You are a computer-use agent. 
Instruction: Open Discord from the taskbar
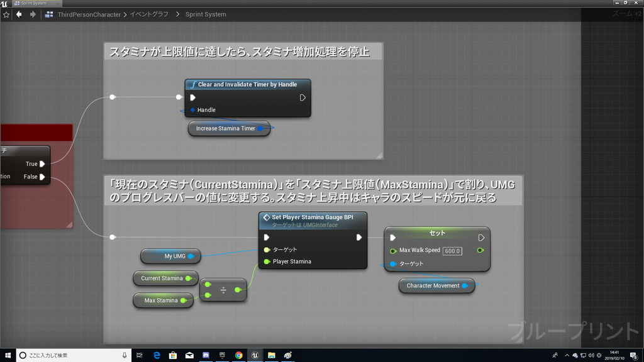tap(206, 356)
